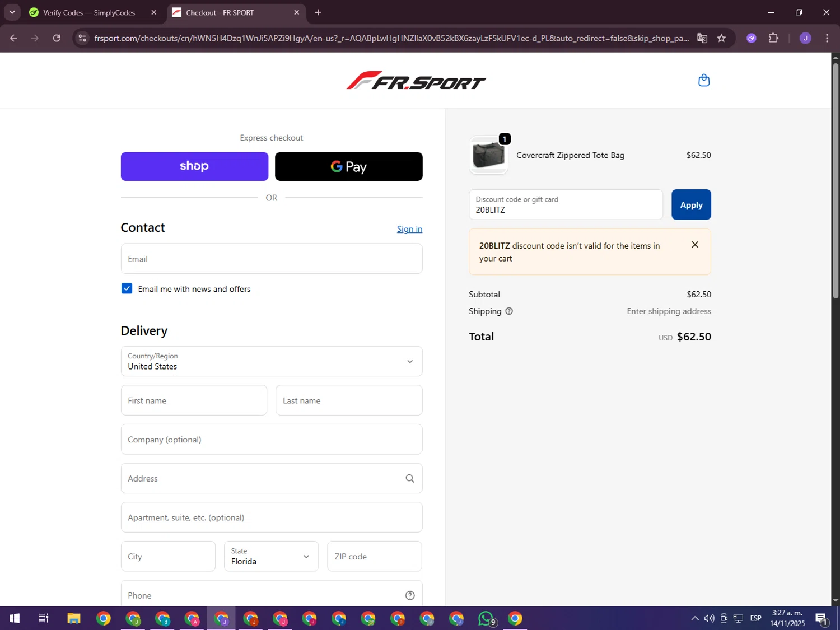
Task: Click the ESP language indicator in tray
Action: pyautogui.click(x=755, y=618)
